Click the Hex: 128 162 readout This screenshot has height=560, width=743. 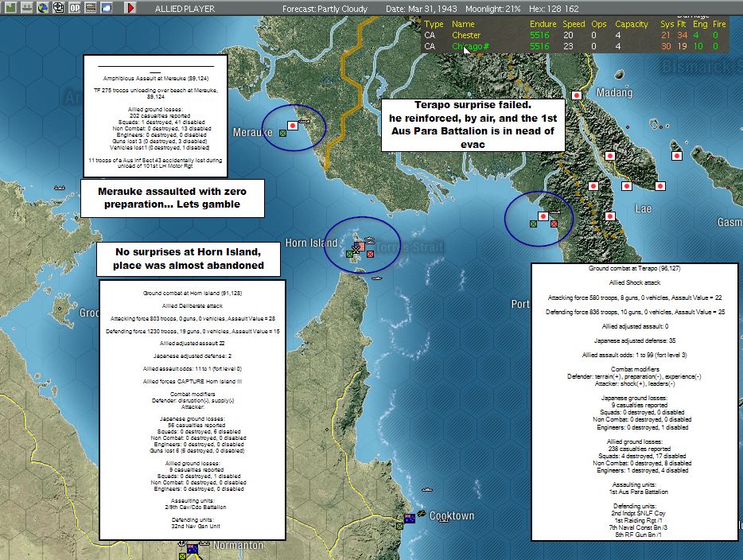554,9
